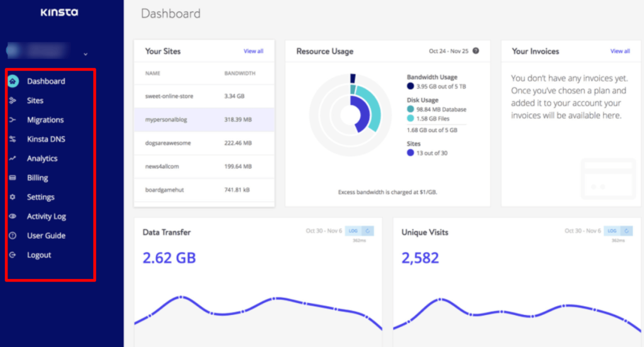
Task: Click the BANDWIDTH column header
Action: pyautogui.click(x=240, y=73)
